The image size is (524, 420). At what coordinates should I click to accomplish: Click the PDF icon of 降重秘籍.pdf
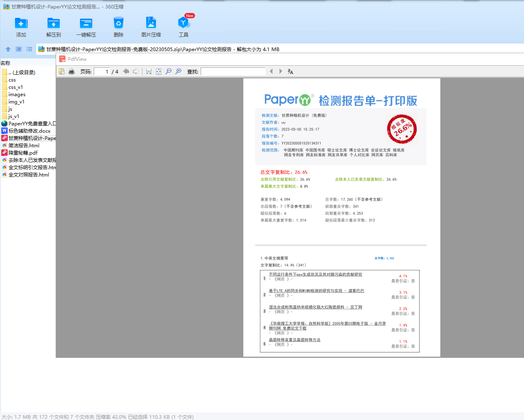tap(4, 153)
